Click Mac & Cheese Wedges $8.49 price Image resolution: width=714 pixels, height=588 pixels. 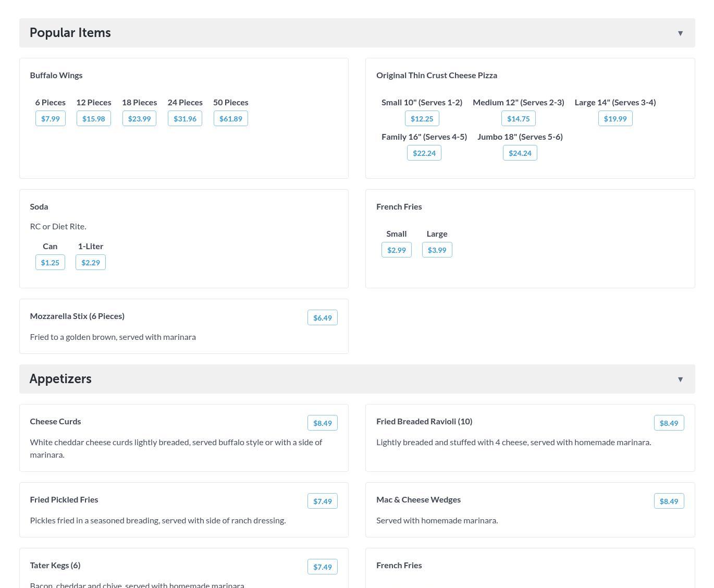click(669, 501)
